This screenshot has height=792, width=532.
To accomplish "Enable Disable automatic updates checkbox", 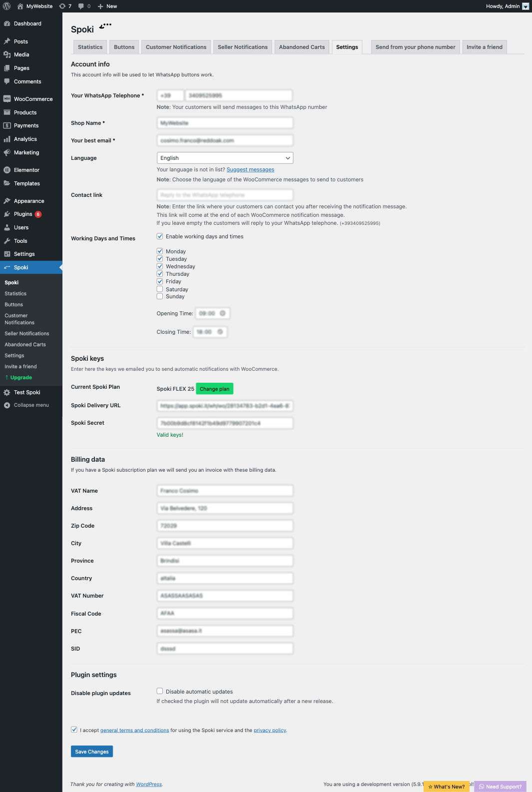I will point(160,691).
